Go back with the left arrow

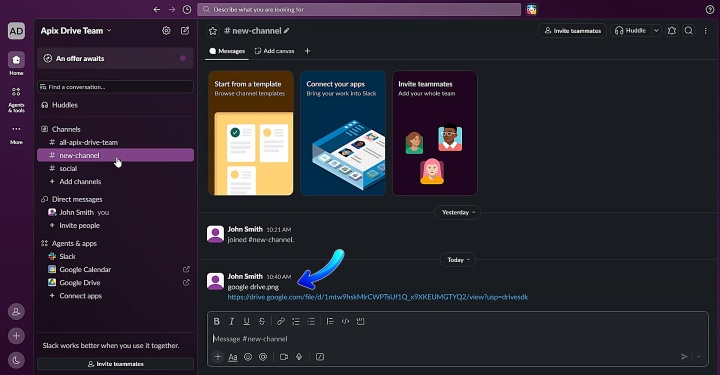click(157, 9)
